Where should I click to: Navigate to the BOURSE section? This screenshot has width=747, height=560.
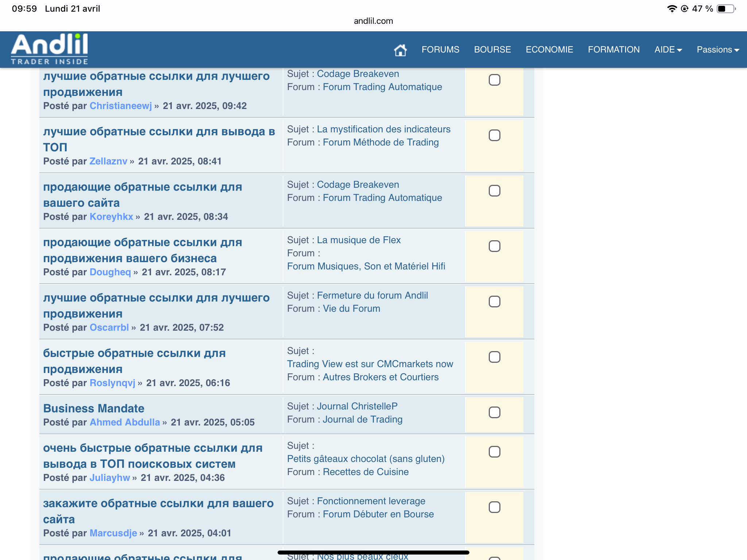pos(492,50)
